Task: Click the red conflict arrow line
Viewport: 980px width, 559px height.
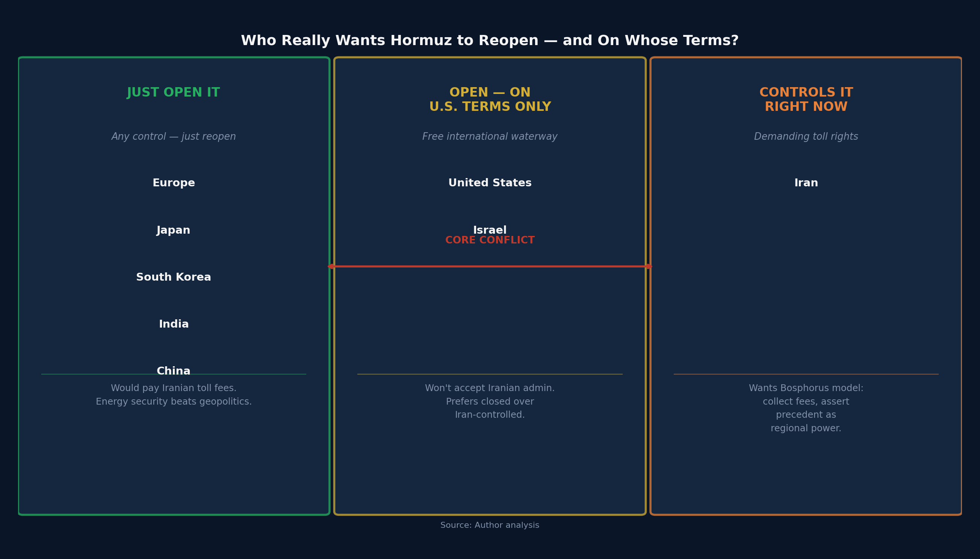Action: [490, 266]
